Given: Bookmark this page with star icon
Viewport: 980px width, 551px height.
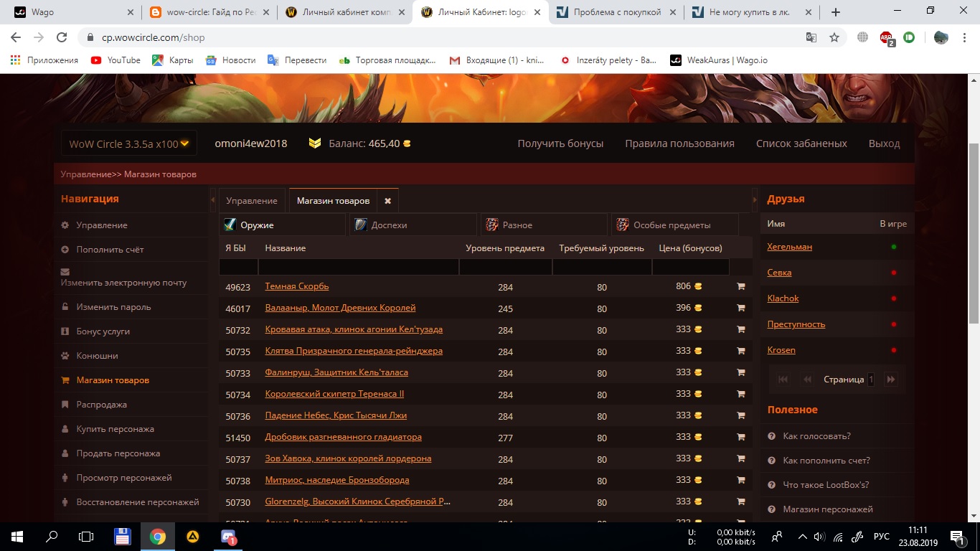Looking at the screenshot, I should click(834, 37).
